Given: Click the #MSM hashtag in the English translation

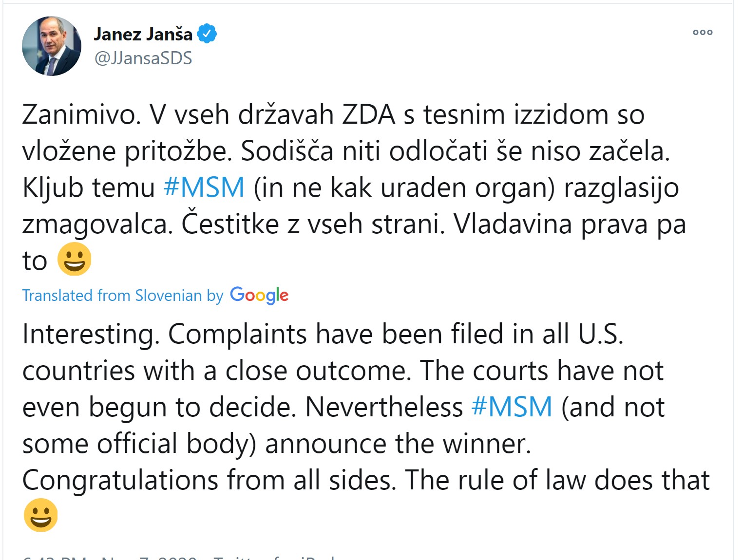Looking at the screenshot, I should coord(512,407).
